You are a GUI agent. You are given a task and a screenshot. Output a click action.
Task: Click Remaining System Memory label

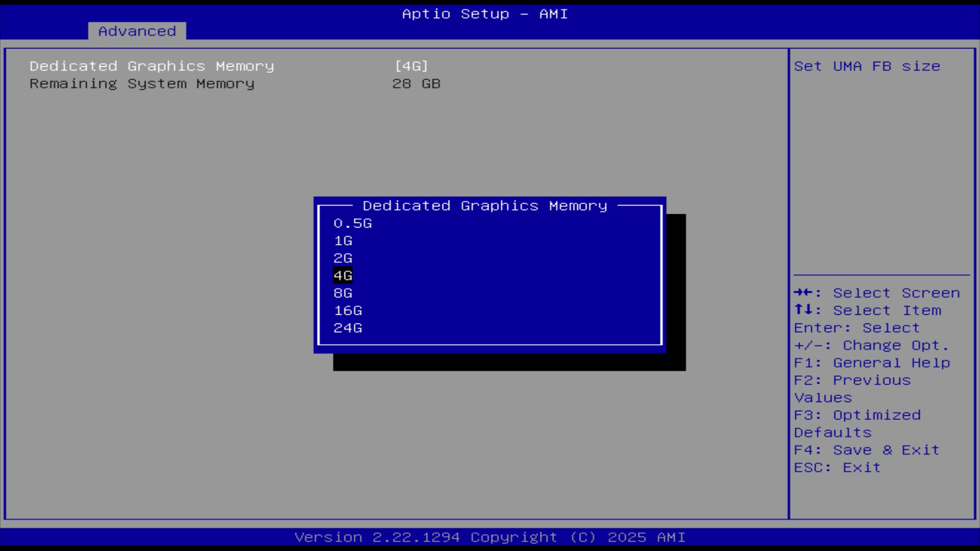coord(142,84)
